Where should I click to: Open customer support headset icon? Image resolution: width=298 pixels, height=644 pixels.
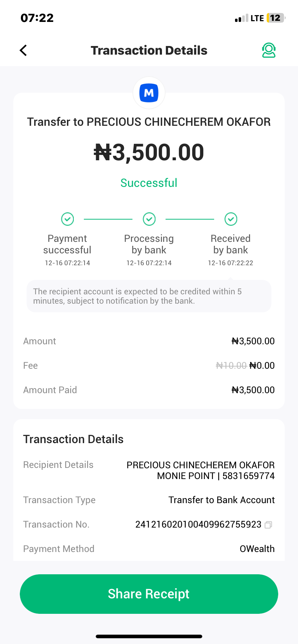click(268, 50)
